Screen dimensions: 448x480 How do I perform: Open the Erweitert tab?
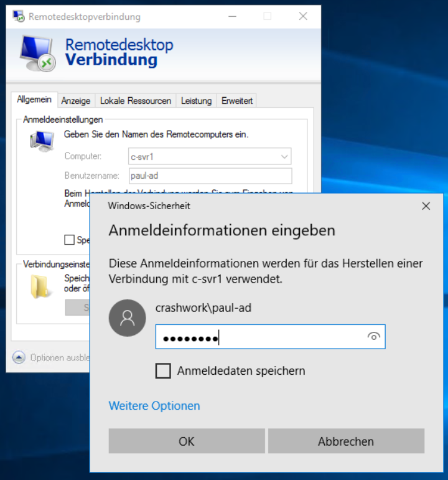(237, 101)
